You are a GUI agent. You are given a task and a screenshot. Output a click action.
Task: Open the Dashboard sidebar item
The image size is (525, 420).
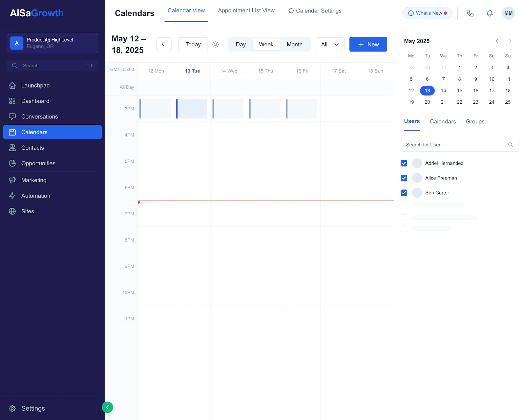pyautogui.click(x=52, y=101)
